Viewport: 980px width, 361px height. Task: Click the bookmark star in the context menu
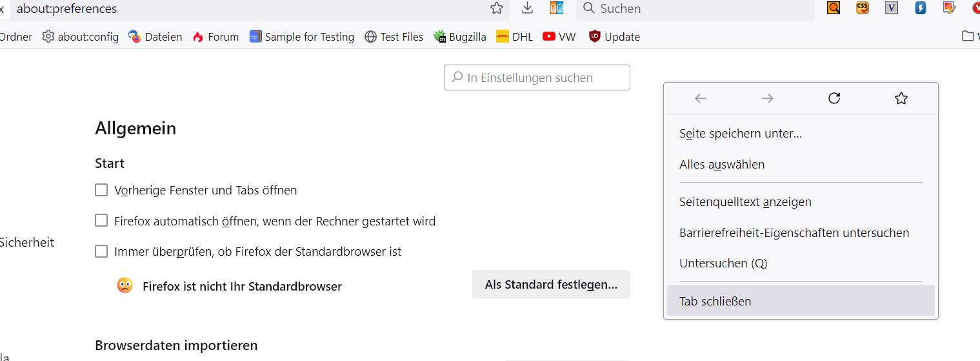(901, 98)
